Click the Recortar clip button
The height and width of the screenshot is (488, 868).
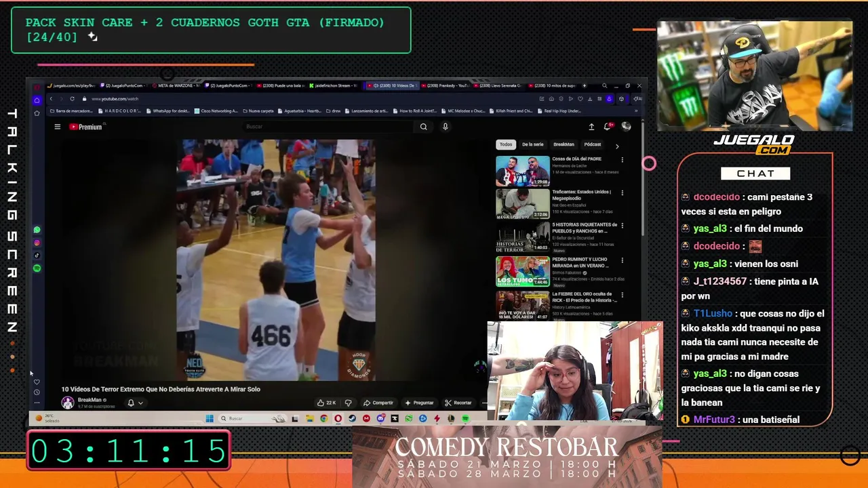458,403
